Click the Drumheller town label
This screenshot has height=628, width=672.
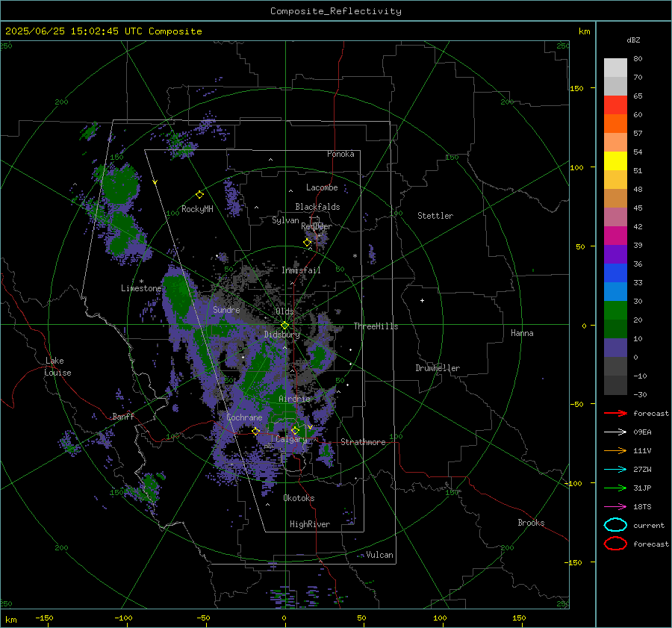(x=438, y=368)
